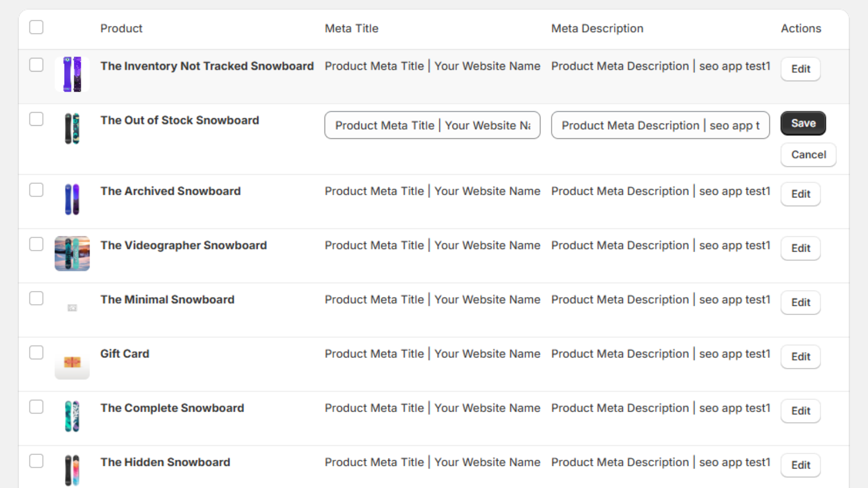Edit The Videographer Snowboard metadata
Viewport: 868px width, 488px height.
click(x=800, y=248)
